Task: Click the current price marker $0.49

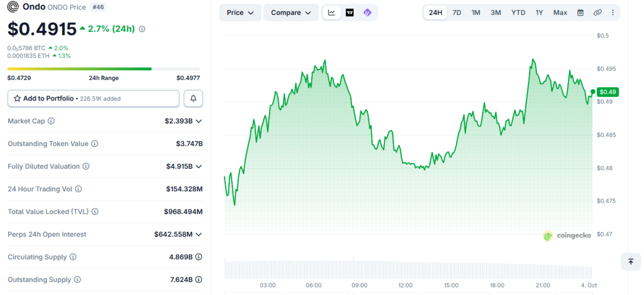Action: (608, 92)
